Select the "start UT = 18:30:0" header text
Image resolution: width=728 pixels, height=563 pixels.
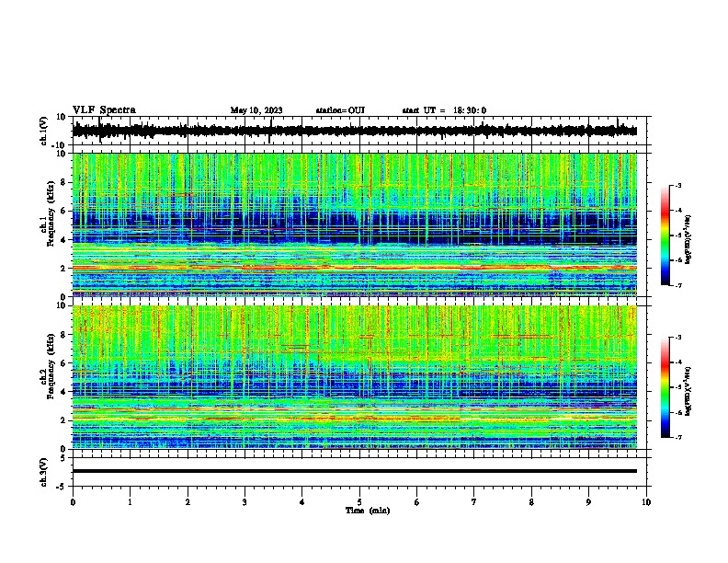point(444,110)
